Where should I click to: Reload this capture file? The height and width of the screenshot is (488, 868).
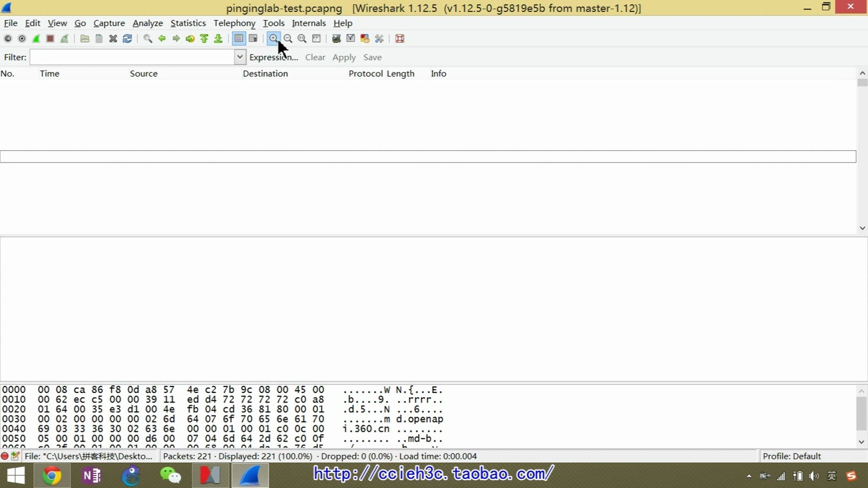pos(127,38)
